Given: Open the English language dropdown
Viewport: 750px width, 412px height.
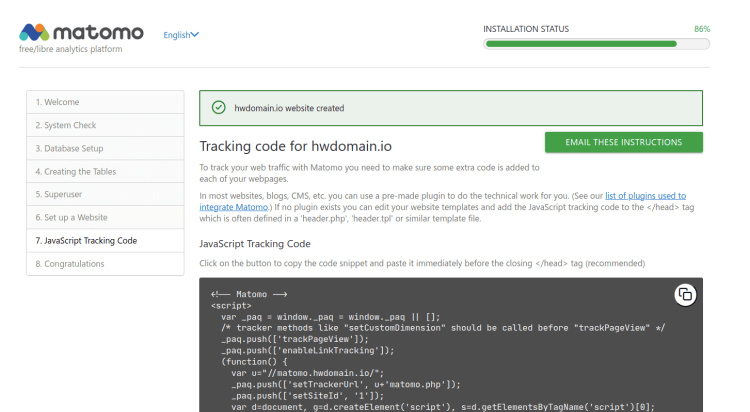Looking at the screenshot, I should tap(181, 35).
